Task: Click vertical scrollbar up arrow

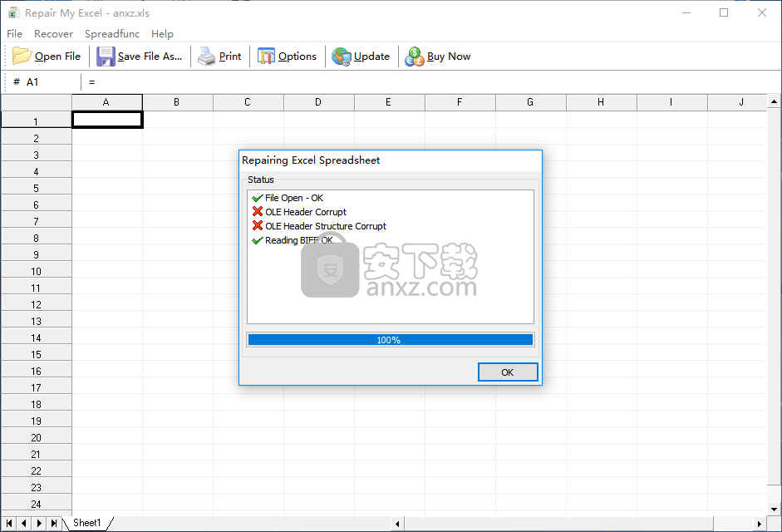Action: 774,101
